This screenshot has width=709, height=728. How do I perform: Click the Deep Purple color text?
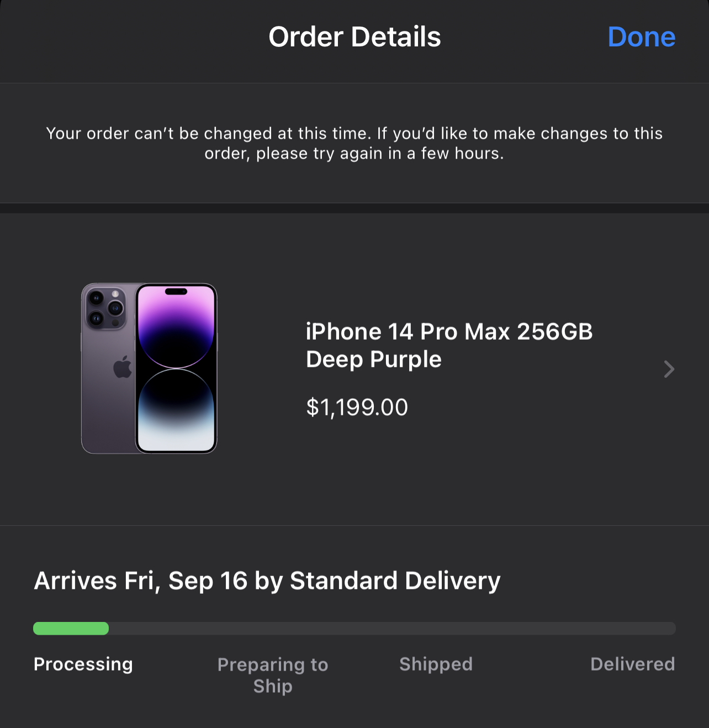click(374, 360)
